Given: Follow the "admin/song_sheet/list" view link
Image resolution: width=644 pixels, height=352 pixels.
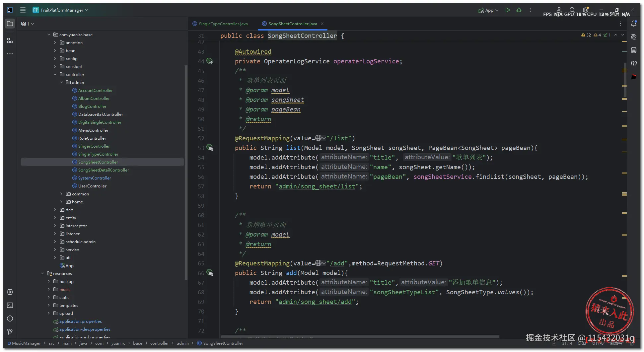Looking at the screenshot, I should (x=317, y=186).
